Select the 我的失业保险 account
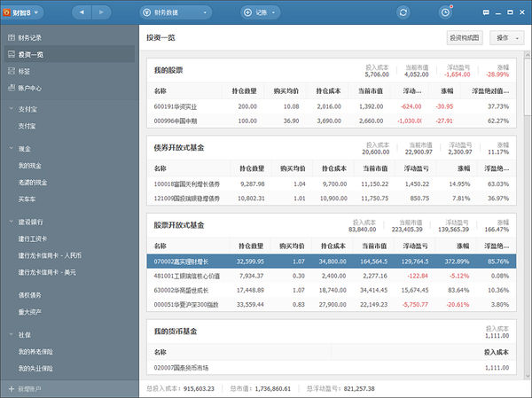This screenshot has height=398, width=532. (35, 369)
